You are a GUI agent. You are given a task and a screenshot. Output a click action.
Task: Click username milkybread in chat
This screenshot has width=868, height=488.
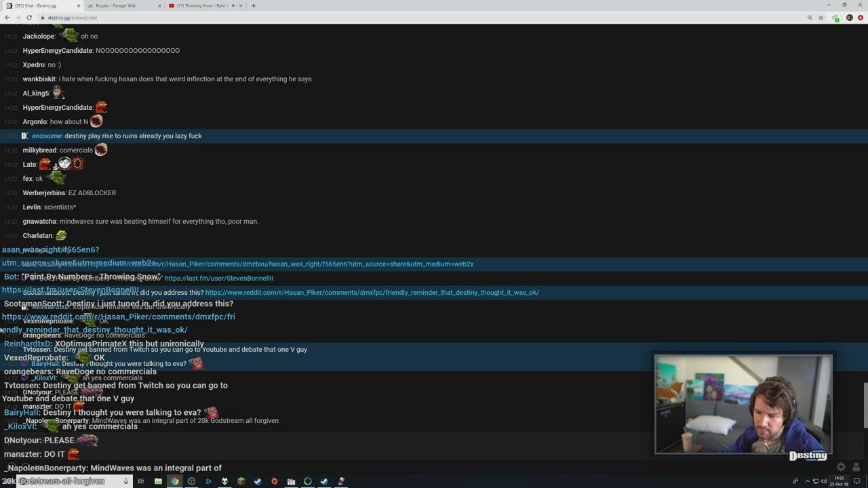39,150
